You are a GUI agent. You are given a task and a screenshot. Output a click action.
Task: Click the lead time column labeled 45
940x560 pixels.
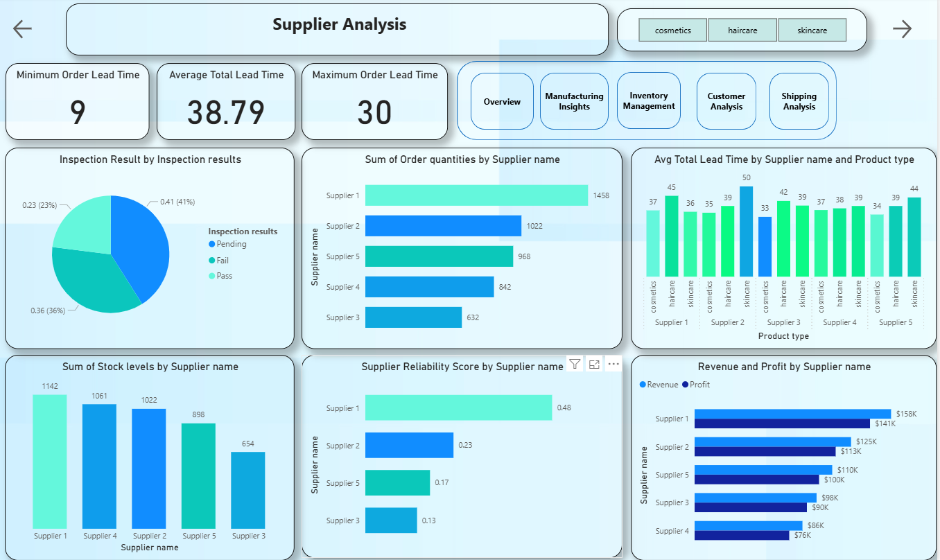click(x=672, y=236)
